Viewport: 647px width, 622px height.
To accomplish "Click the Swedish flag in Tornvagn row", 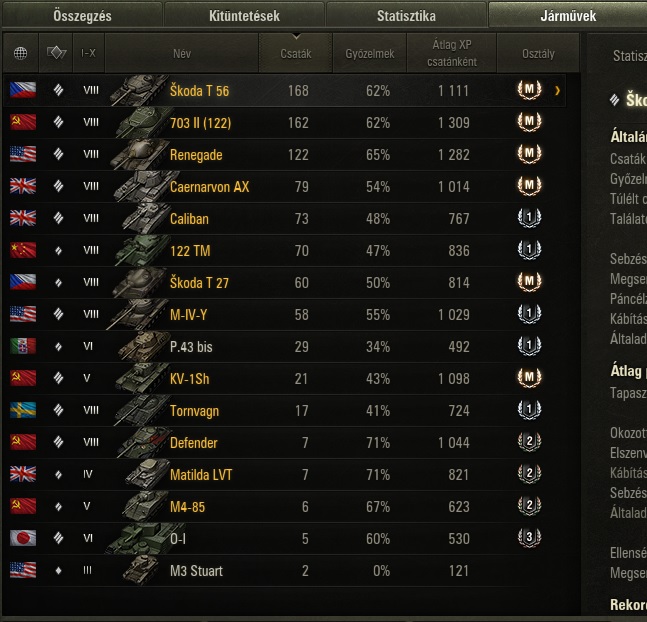I will (x=23, y=410).
